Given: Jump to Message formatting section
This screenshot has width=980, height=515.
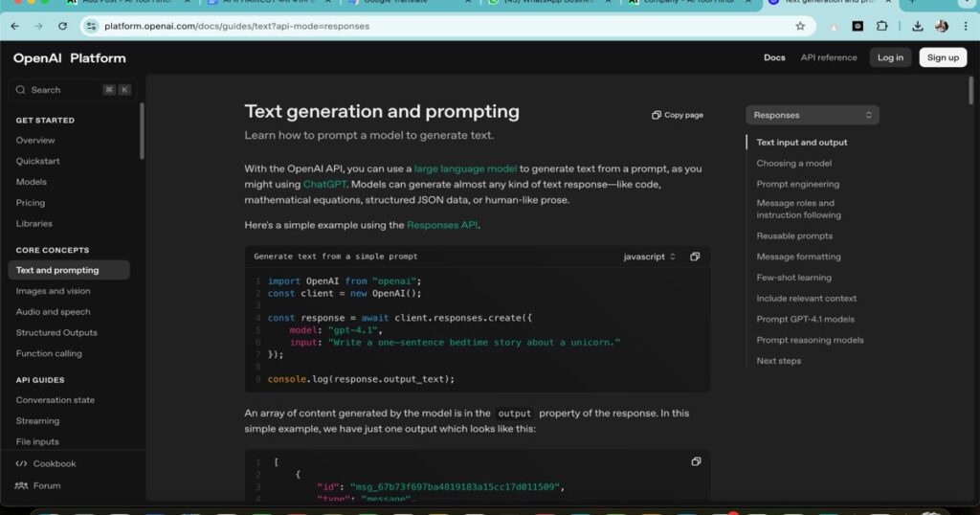Looking at the screenshot, I should (x=799, y=257).
